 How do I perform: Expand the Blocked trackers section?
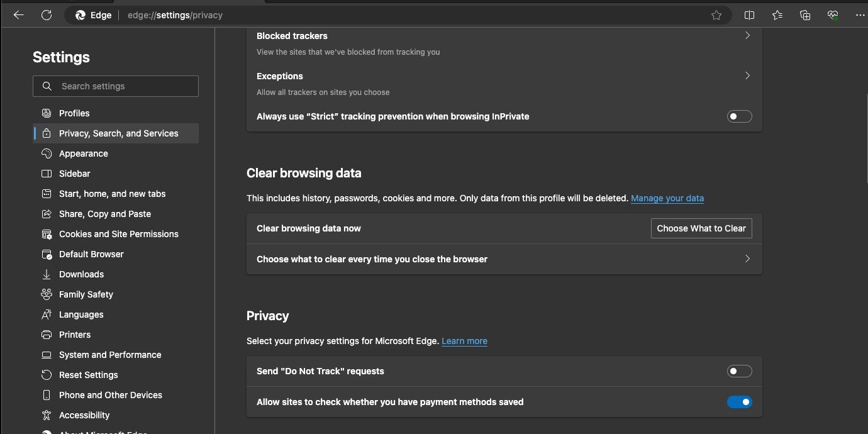pyautogui.click(x=747, y=36)
